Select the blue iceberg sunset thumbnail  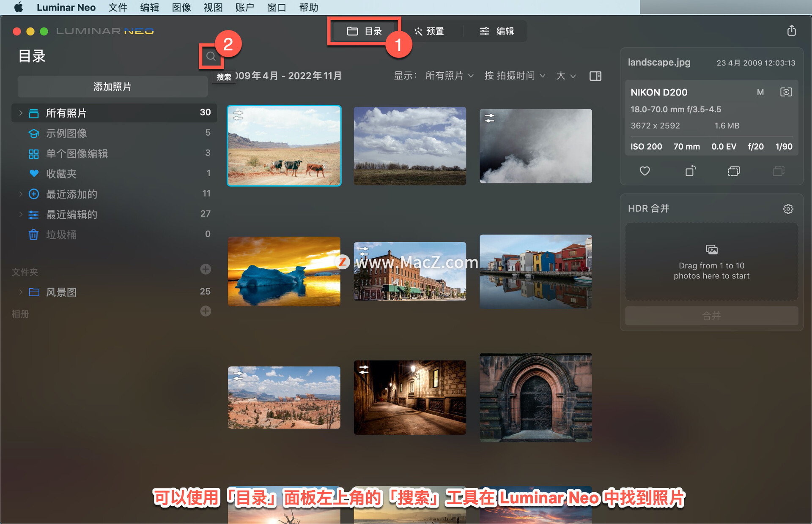284,271
